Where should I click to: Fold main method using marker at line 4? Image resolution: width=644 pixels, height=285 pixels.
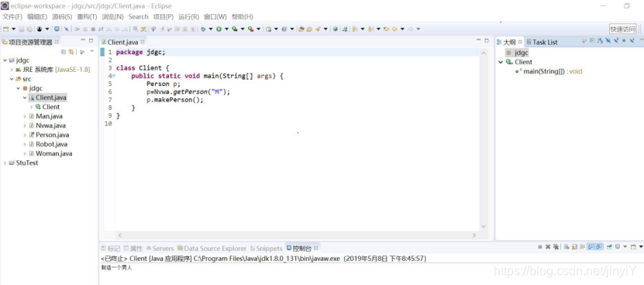(x=113, y=76)
